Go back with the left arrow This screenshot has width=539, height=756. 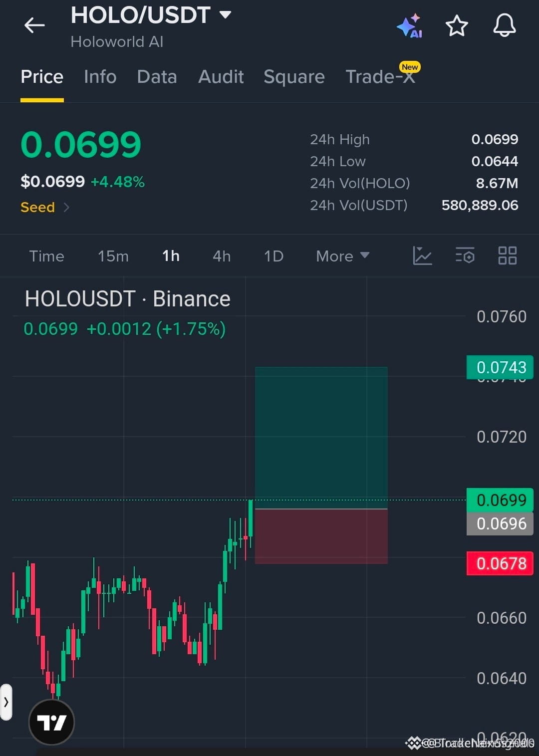tap(34, 25)
